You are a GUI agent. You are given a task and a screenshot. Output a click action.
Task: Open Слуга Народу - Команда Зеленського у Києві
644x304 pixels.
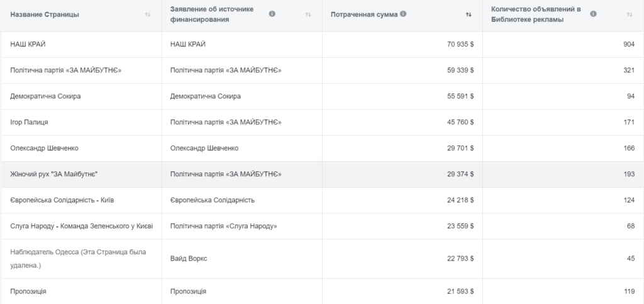pos(82,226)
